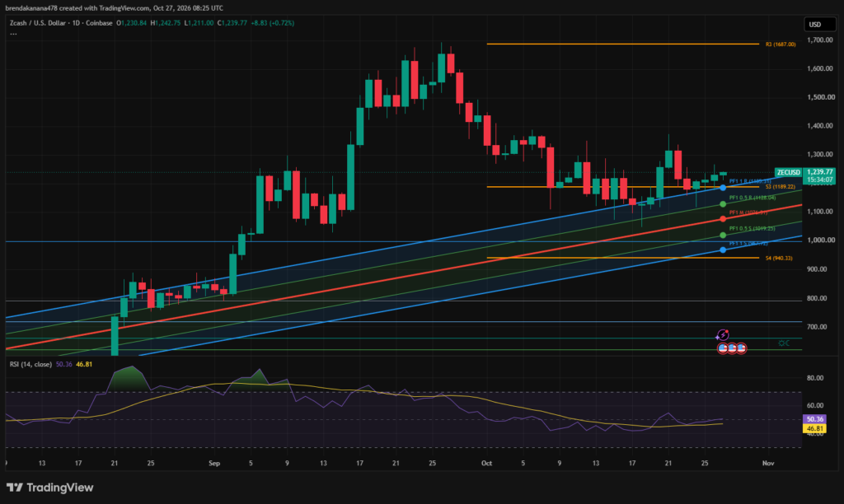Click the +8.83 (+0.72%) change value

click(x=272, y=23)
